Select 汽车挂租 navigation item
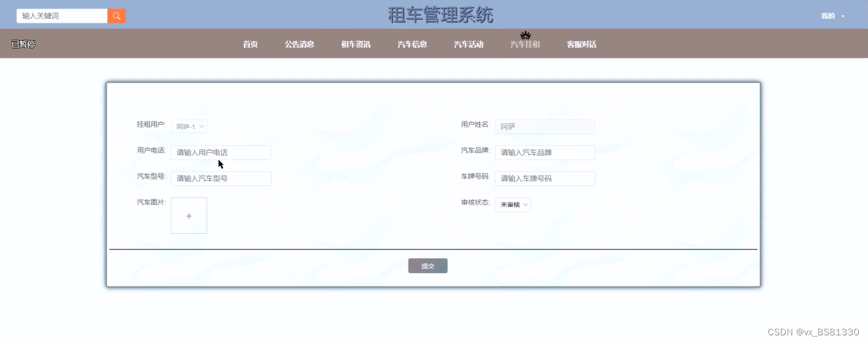Viewport: 868px width, 342px height. pyautogui.click(x=525, y=44)
